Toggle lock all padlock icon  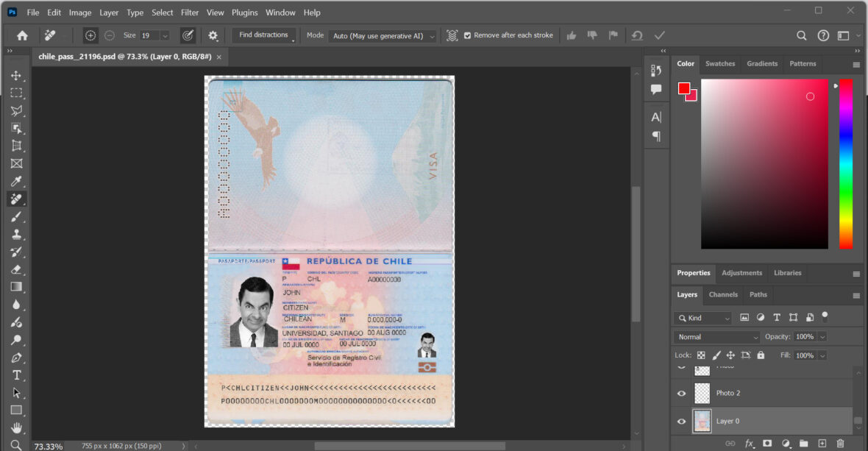click(x=761, y=355)
